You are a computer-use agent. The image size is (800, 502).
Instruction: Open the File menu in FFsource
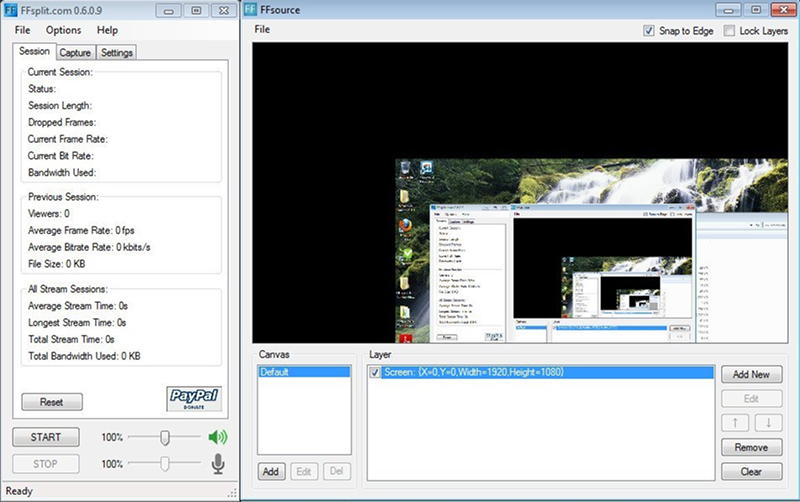pyautogui.click(x=262, y=29)
